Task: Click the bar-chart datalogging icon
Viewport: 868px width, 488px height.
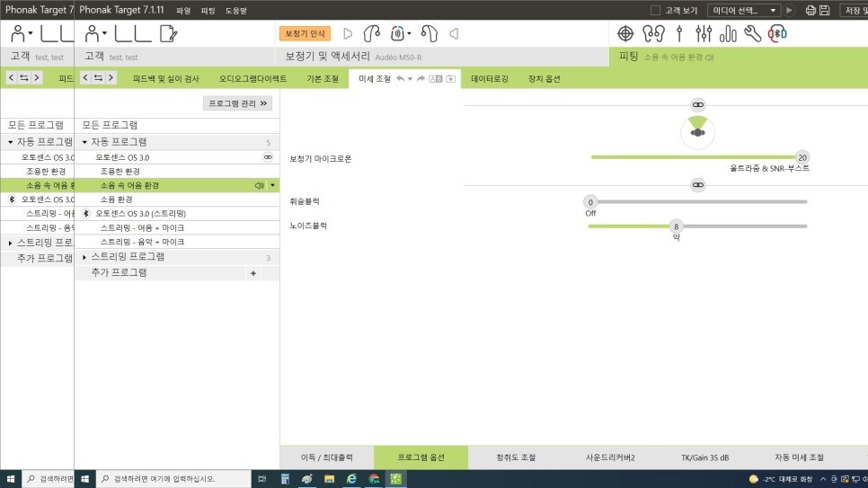Action: [x=728, y=34]
